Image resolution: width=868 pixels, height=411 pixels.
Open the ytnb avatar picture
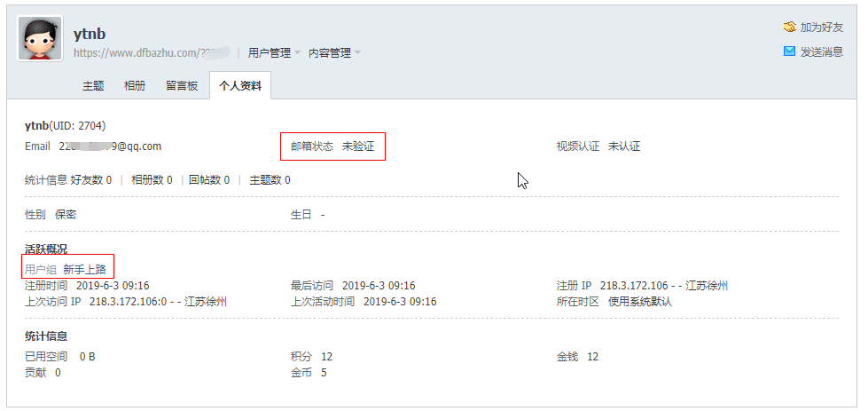pyautogui.click(x=40, y=38)
